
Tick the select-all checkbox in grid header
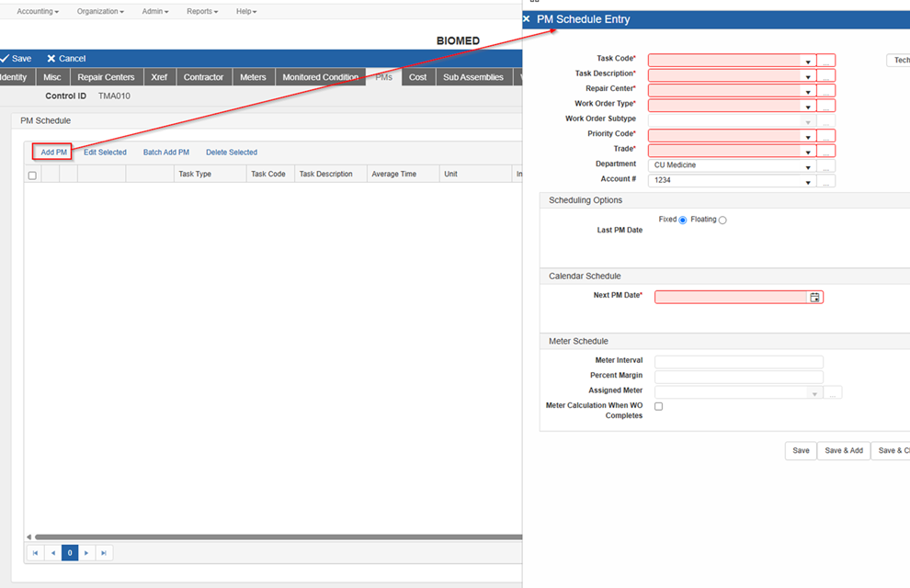point(32,175)
